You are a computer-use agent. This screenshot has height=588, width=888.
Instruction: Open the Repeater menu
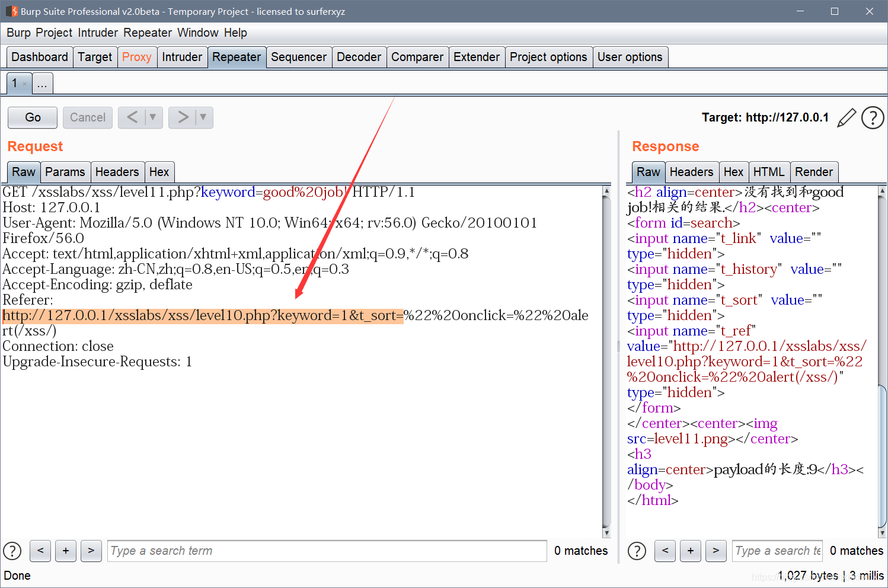(148, 33)
